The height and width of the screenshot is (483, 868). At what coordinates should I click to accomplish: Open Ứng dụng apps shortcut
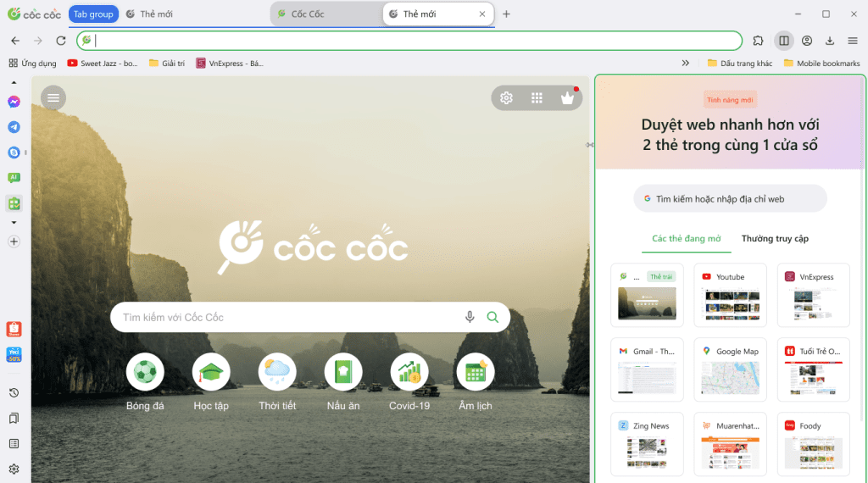(x=33, y=63)
